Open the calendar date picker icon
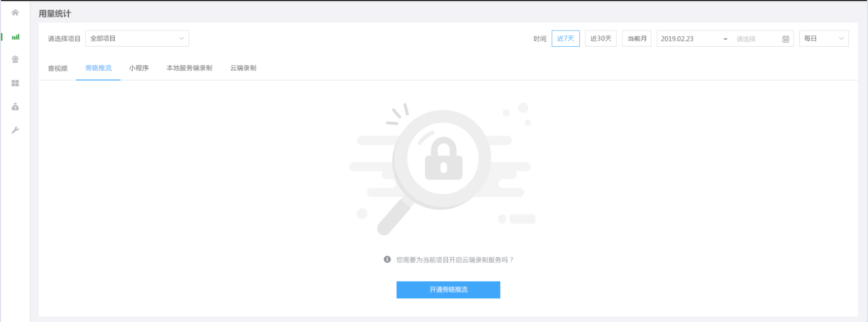The height and width of the screenshot is (322, 868). [x=785, y=39]
